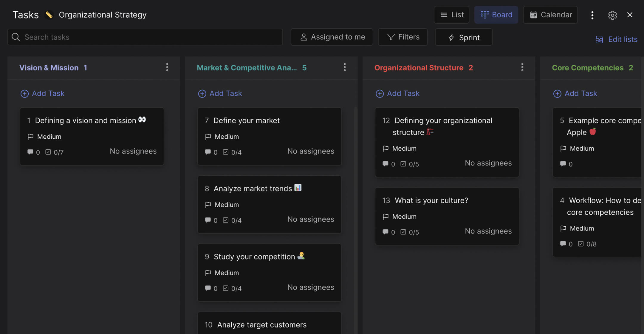Screen dimensions: 644x334
Task: Click the checklist checkbox on Defining a vision and mission
Action: [x=48, y=152]
